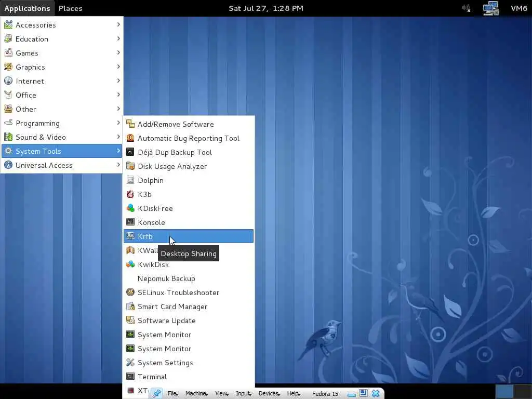Minimize the VM from mini toolbar
Image resolution: width=532 pixels, height=399 pixels.
point(352,394)
